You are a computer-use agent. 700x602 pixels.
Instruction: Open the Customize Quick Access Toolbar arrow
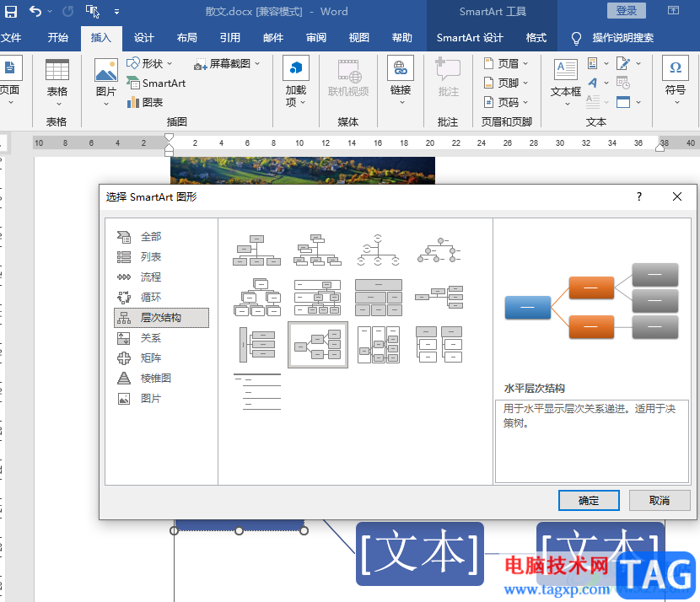point(116,12)
